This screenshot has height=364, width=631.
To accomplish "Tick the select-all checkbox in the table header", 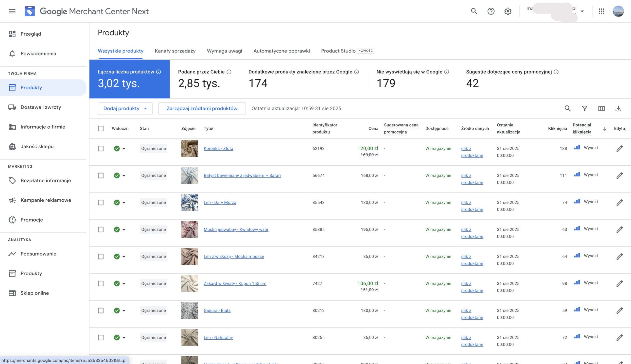I will (101, 128).
